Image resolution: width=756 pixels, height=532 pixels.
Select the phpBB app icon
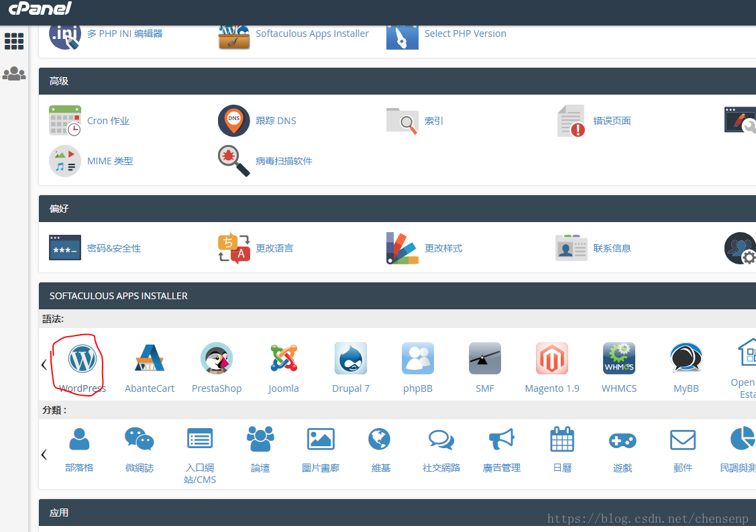tap(417, 358)
